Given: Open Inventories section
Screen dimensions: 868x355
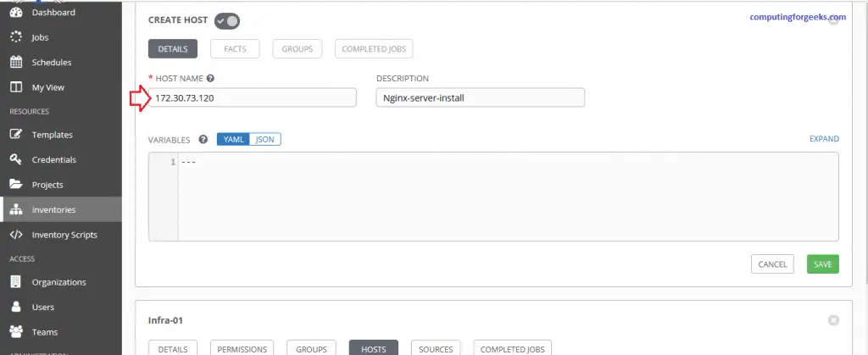Looking at the screenshot, I should tap(61, 209).
